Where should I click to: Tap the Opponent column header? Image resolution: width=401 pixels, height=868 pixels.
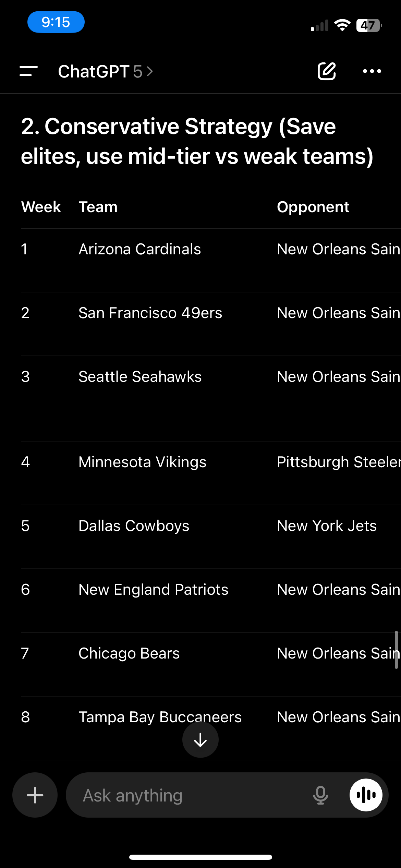[x=313, y=207]
